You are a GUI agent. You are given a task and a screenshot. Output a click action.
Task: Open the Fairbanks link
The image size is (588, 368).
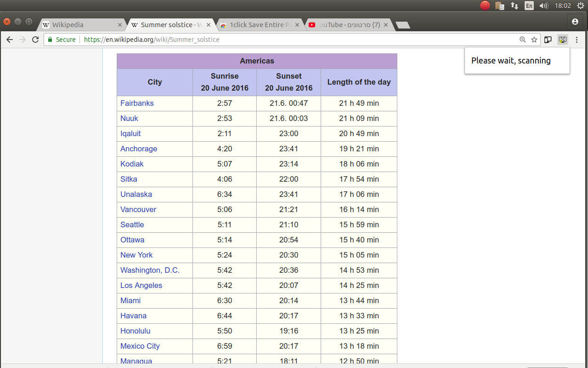coord(137,103)
